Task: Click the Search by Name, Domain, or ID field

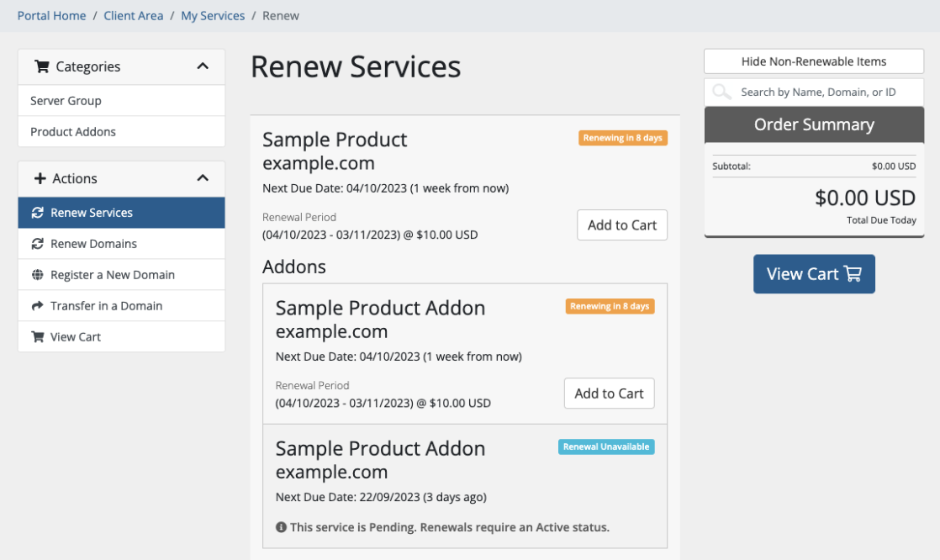Action: (x=807, y=92)
